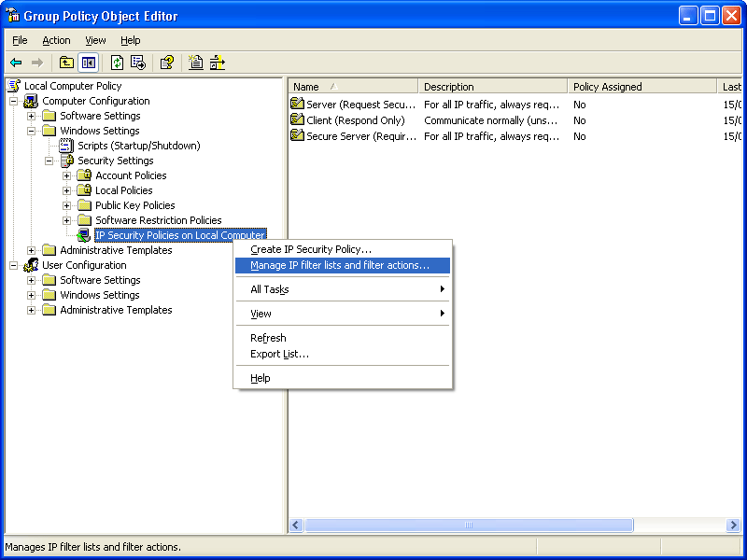
Task: Click the horizontal scrollbar thumb
Action: [469, 525]
